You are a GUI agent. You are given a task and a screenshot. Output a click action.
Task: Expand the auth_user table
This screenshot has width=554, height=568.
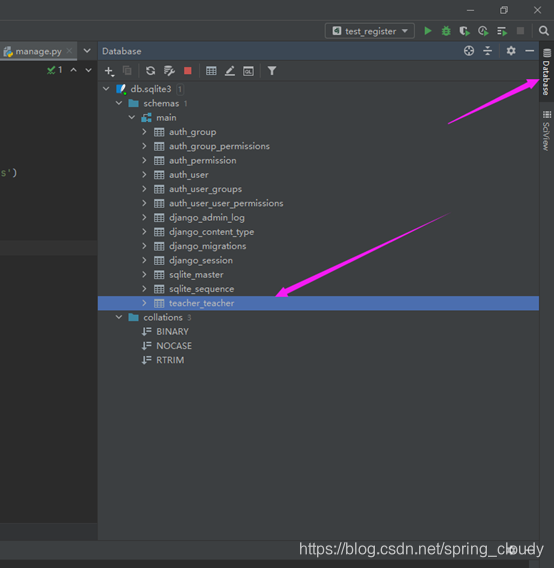(144, 175)
